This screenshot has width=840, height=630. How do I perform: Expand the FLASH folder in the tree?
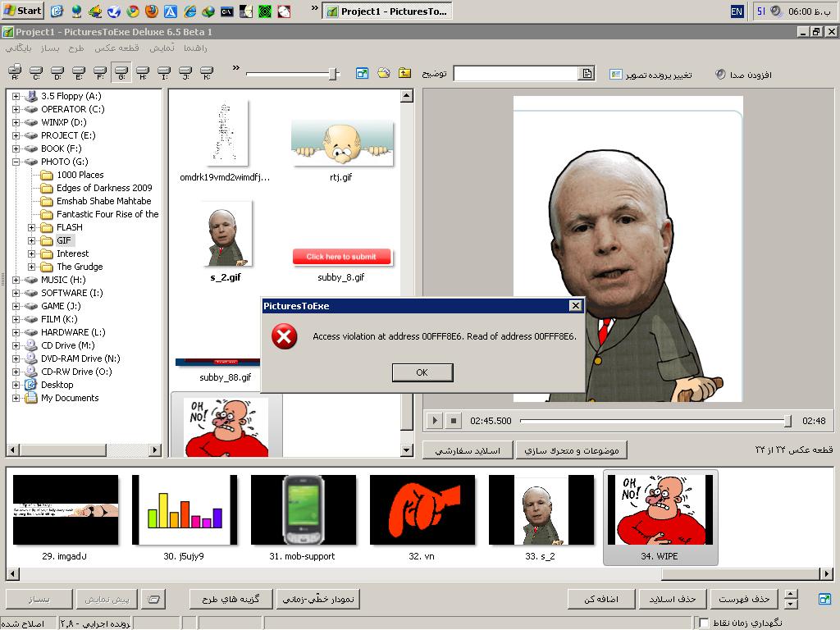32,227
